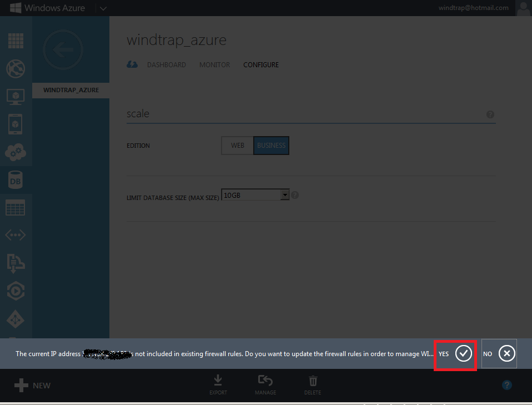Click the windtrap@hotmail.com account link
Viewport: 532px width, 405px height.
(473, 8)
